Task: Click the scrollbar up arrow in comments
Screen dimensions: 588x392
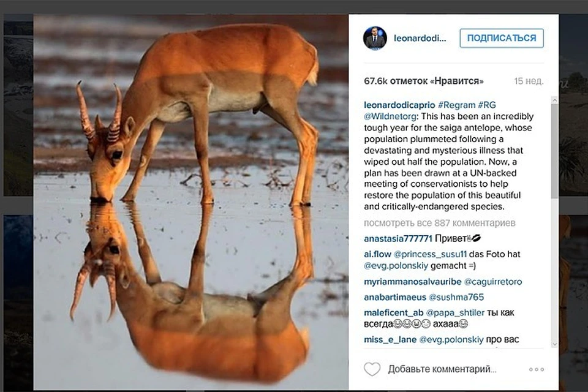Action: 555,100
